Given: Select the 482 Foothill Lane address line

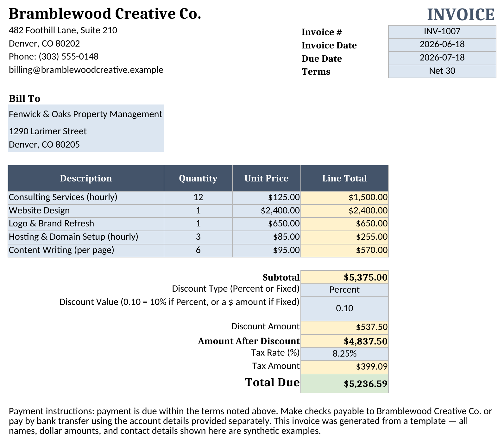Looking at the screenshot, I should pyautogui.click(x=63, y=30).
